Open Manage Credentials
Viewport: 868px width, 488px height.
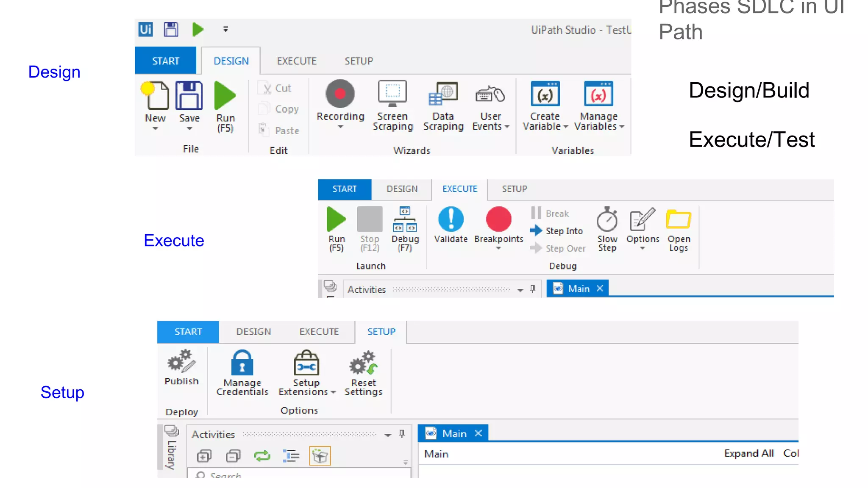pos(242,373)
